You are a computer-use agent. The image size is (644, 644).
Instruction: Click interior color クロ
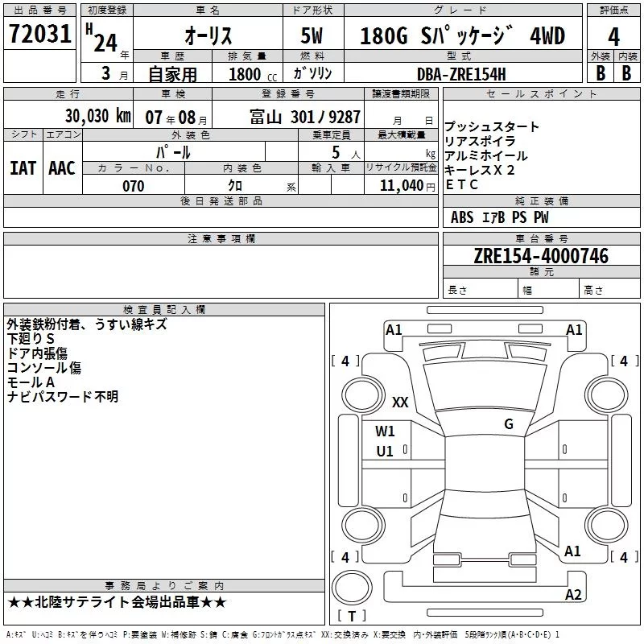point(235,186)
